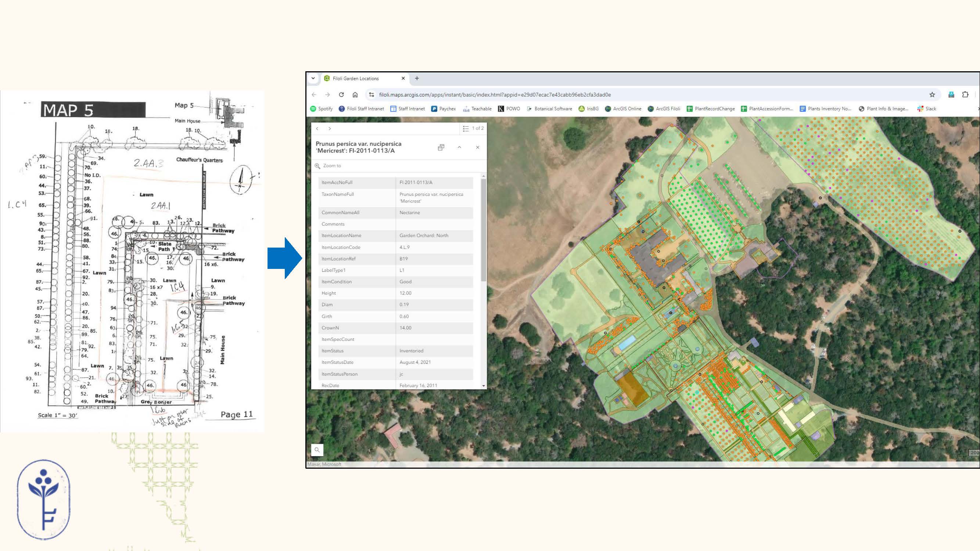
Task: Show next feature in popup
Action: [x=330, y=129]
